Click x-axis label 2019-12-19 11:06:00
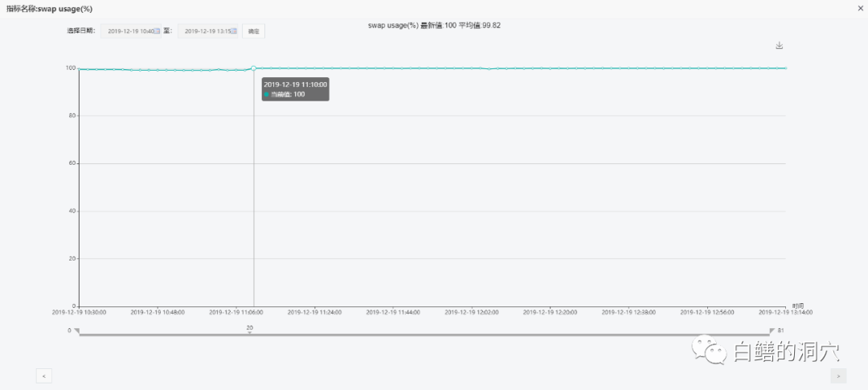The image size is (868, 390). tap(236, 313)
